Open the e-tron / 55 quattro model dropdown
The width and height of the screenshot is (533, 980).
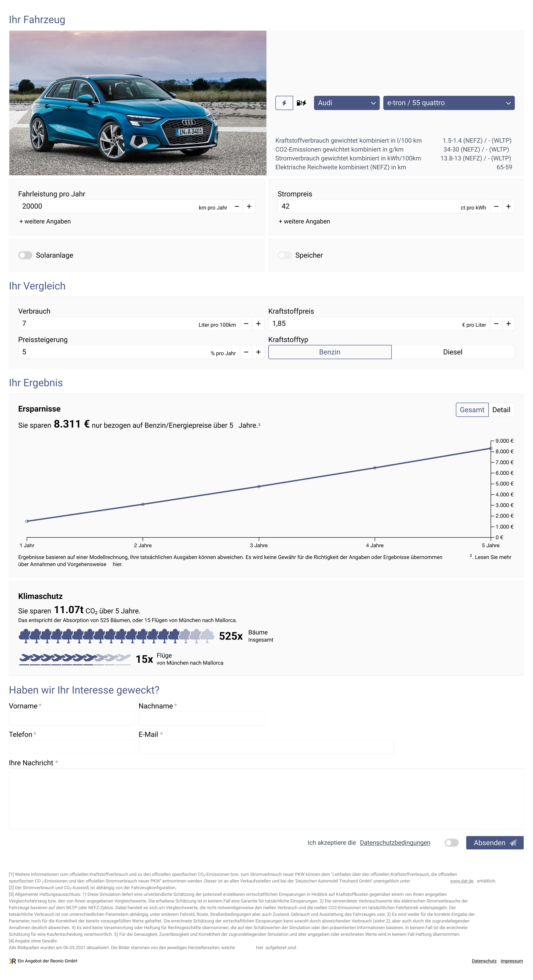coord(449,103)
